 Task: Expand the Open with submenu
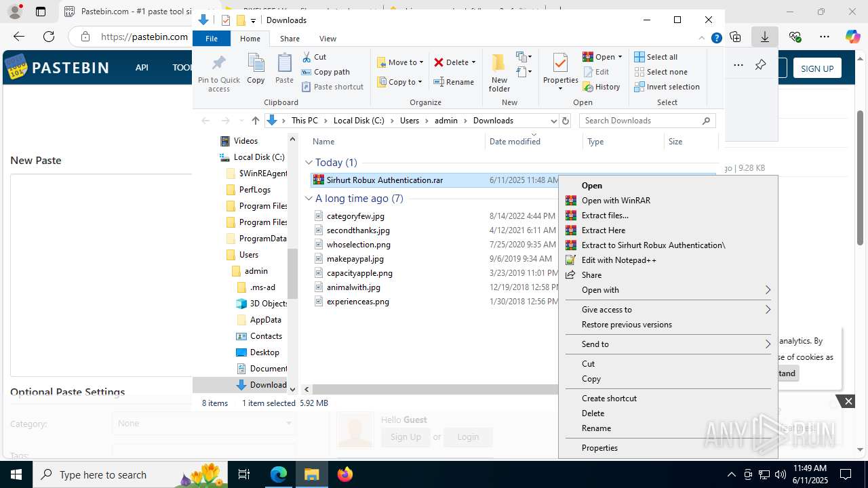point(668,290)
